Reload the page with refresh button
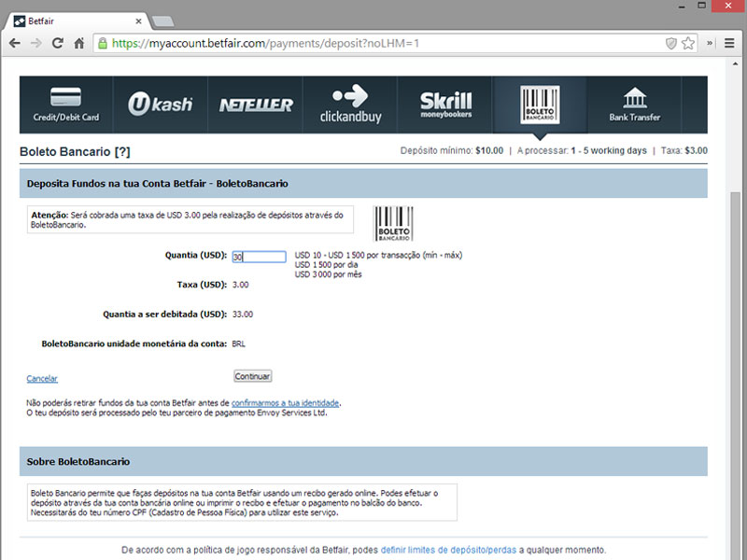747x560 pixels. click(58, 43)
